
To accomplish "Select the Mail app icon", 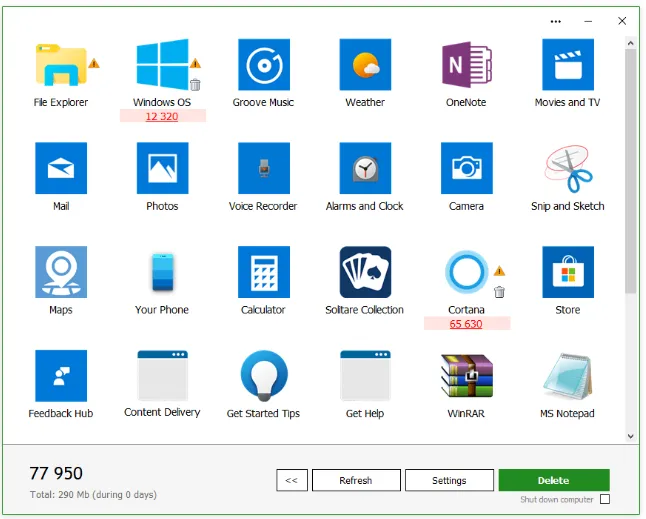I will pos(61,168).
